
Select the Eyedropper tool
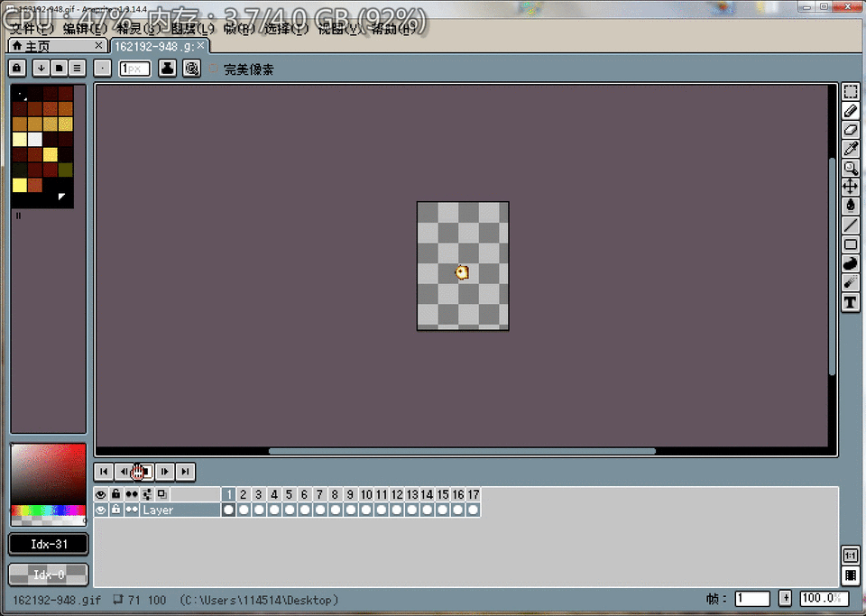coord(851,149)
